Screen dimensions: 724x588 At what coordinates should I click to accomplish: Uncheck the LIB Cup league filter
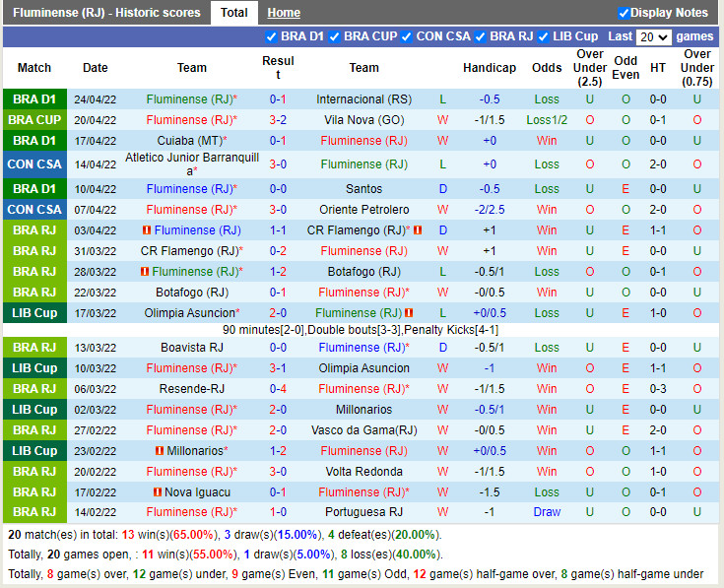pyautogui.click(x=544, y=36)
